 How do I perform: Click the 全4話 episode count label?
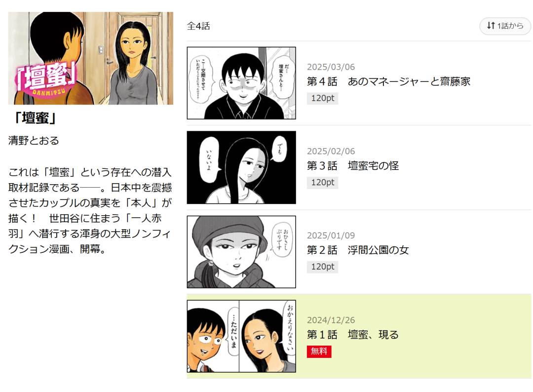[198, 26]
